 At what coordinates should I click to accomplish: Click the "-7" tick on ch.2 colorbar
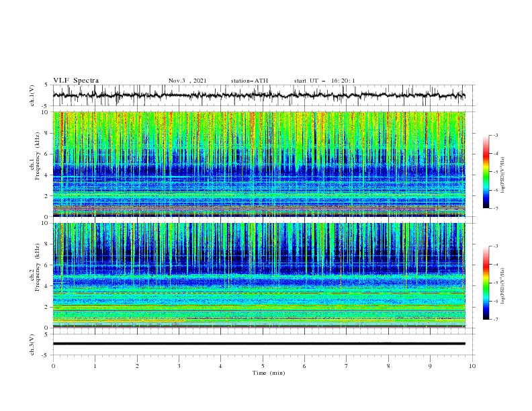click(x=495, y=320)
